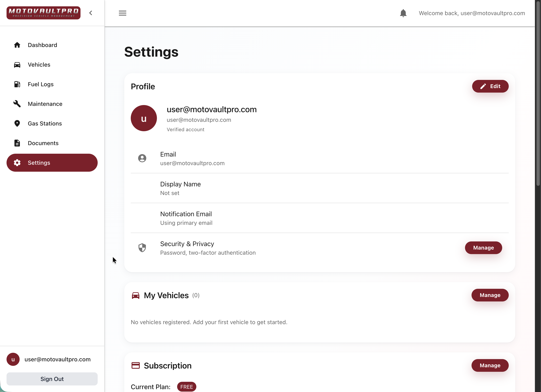Select the Settings sidebar item
This screenshot has width=541, height=392.
click(52, 163)
